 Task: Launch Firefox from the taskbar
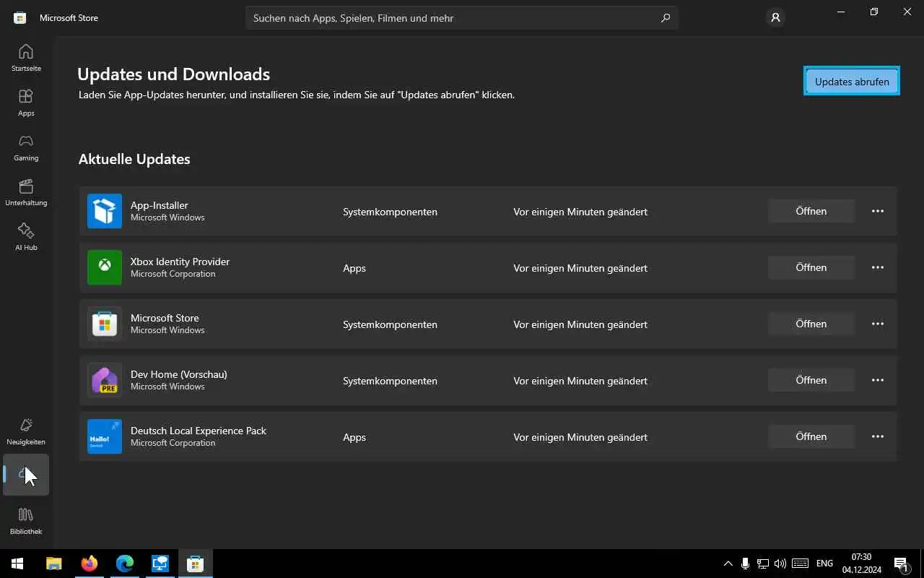click(90, 564)
